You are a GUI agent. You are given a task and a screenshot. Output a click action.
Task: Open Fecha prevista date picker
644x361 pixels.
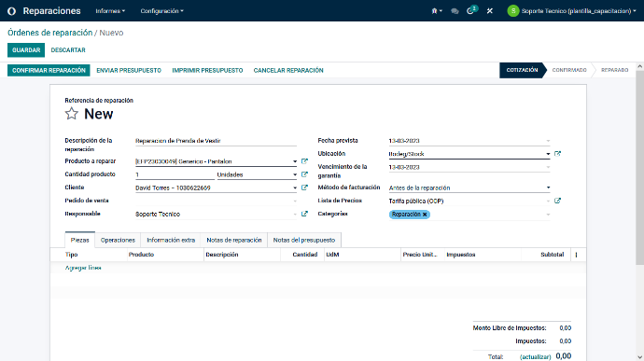[x=548, y=141]
